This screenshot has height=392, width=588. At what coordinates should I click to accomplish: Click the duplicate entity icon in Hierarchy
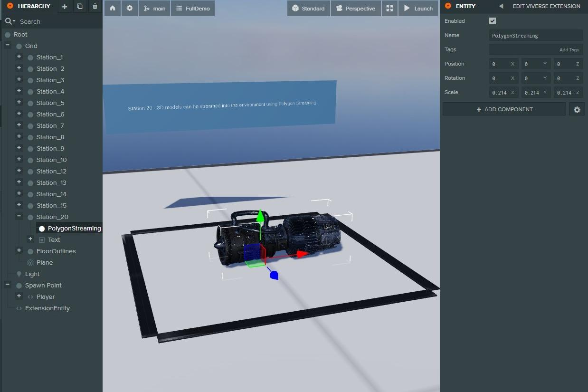pos(80,7)
